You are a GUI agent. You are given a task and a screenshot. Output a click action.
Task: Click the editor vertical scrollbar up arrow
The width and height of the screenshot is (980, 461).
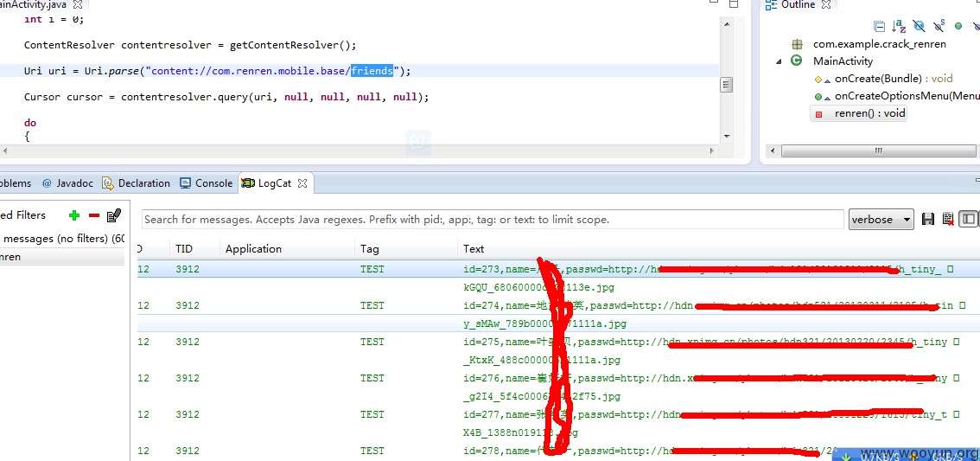(726, 23)
